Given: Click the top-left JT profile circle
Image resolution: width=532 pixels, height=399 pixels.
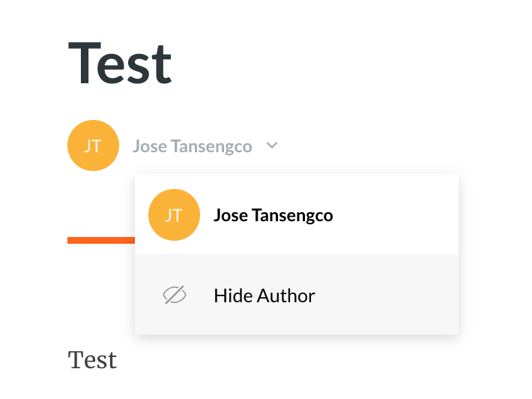Looking at the screenshot, I should click(93, 145).
